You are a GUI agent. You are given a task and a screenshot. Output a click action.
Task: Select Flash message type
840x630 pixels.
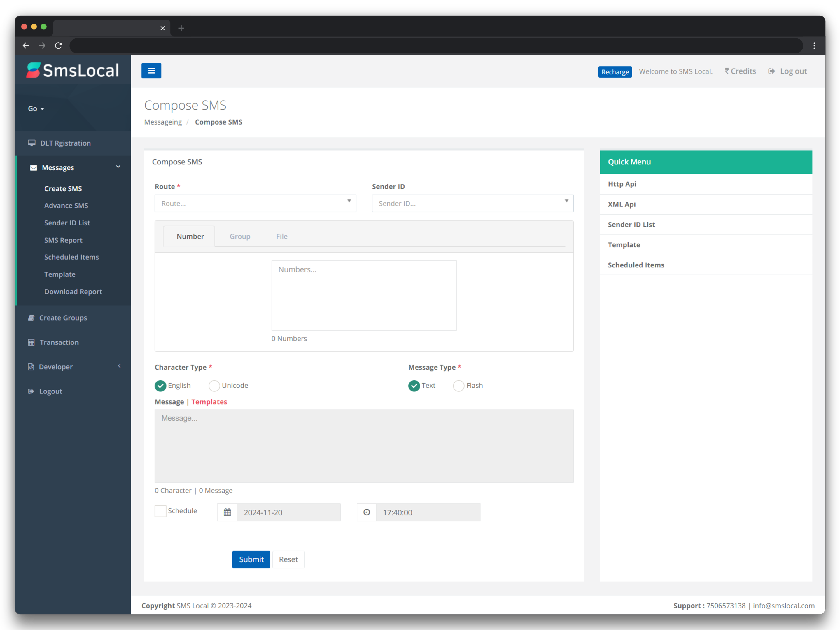tap(459, 386)
